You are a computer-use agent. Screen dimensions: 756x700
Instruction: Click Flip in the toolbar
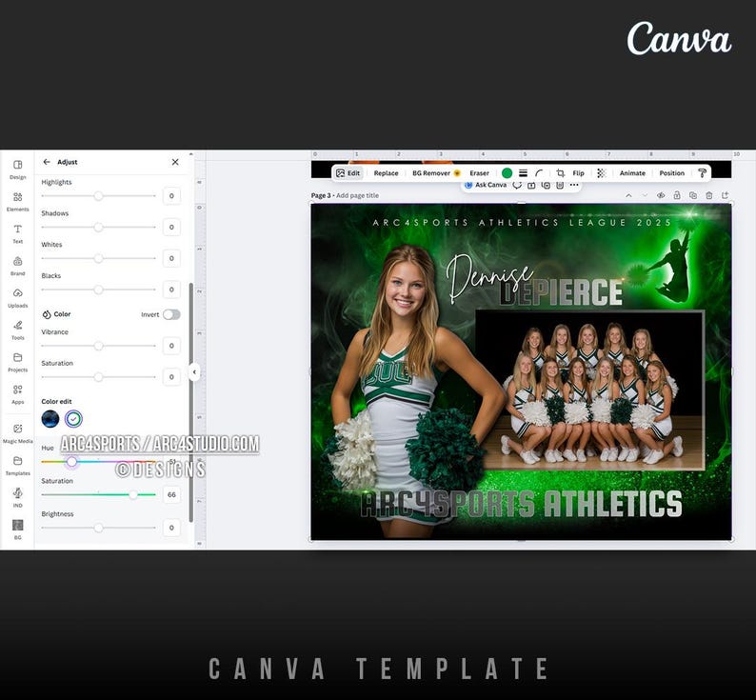point(578,173)
